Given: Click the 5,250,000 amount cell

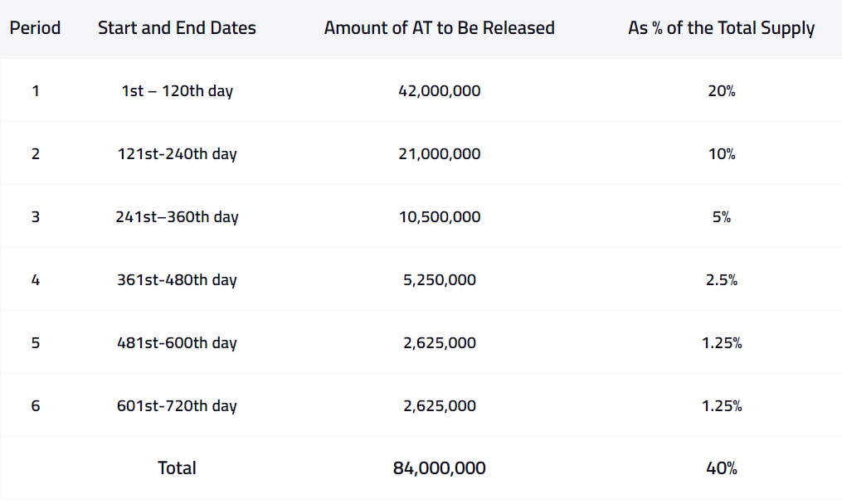Looking at the screenshot, I should (x=439, y=280).
